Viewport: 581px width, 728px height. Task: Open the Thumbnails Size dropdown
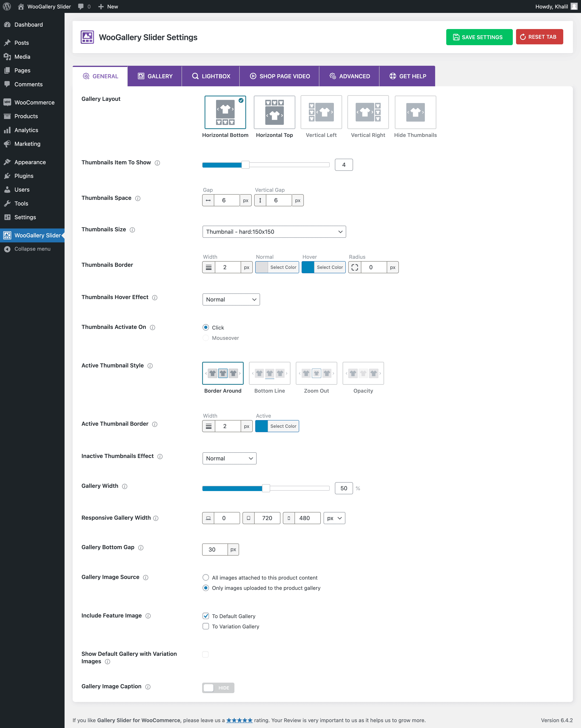274,232
